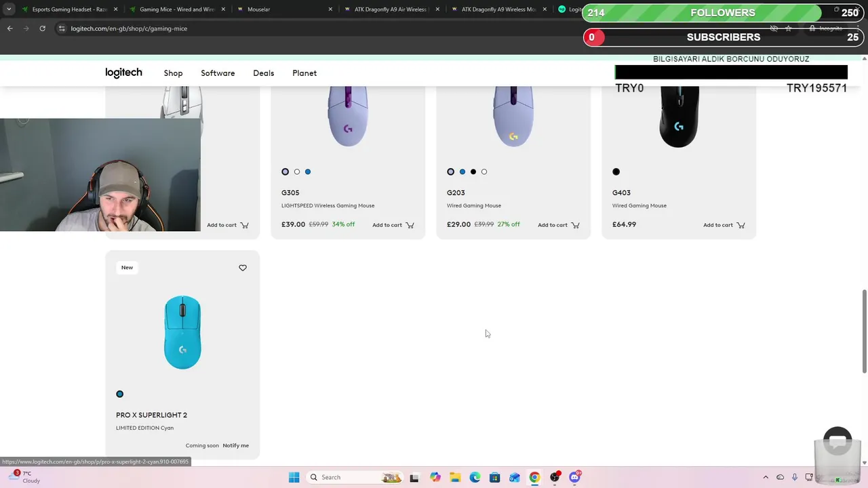Screen dimensions: 868x488
Task: Select the G305 white color swatch
Action: (x=296, y=171)
